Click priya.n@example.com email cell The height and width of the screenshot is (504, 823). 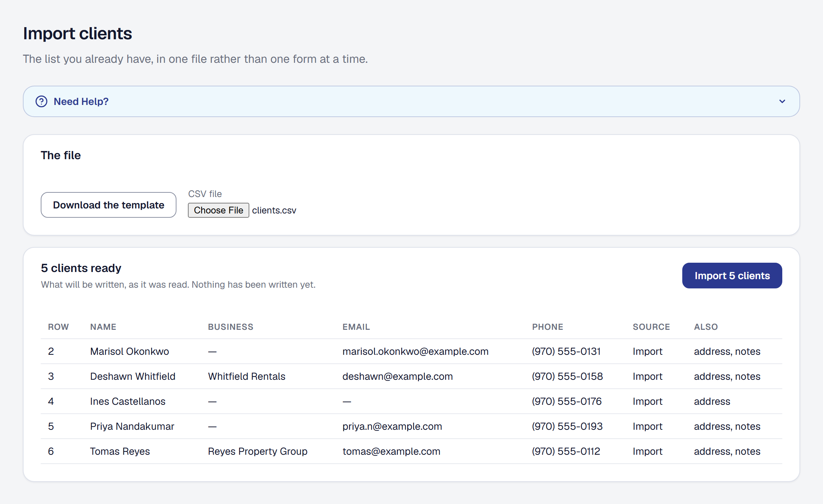click(392, 426)
